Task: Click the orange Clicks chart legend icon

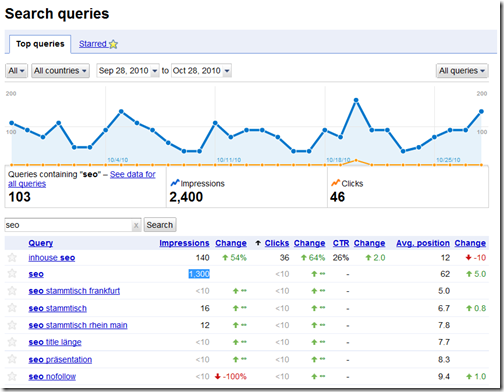Action: point(335,183)
